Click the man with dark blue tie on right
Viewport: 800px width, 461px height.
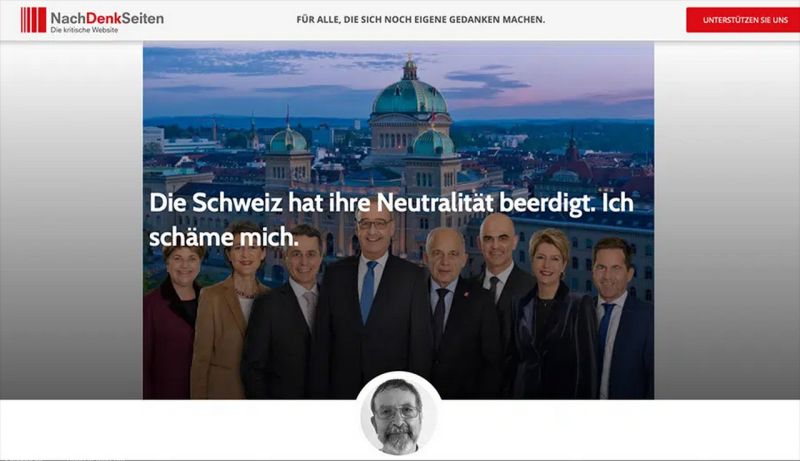pyautogui.click(x=621, y=319)
